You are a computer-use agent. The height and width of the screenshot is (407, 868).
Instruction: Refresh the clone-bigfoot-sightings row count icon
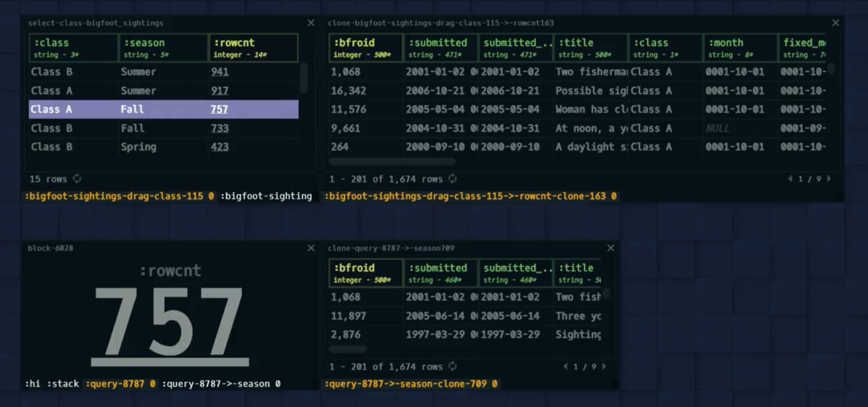click(x=452, y=179)
